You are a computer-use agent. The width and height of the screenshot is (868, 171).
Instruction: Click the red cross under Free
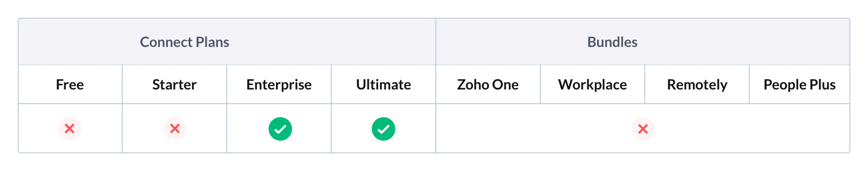click(x=69, y=128)
